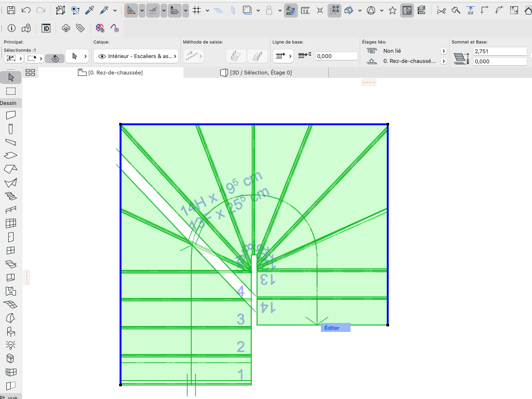Image resolution: width=532 pixels, height=399 pixels.
Task: Select the Door tool in toolbox
Action: pos(11,237)
